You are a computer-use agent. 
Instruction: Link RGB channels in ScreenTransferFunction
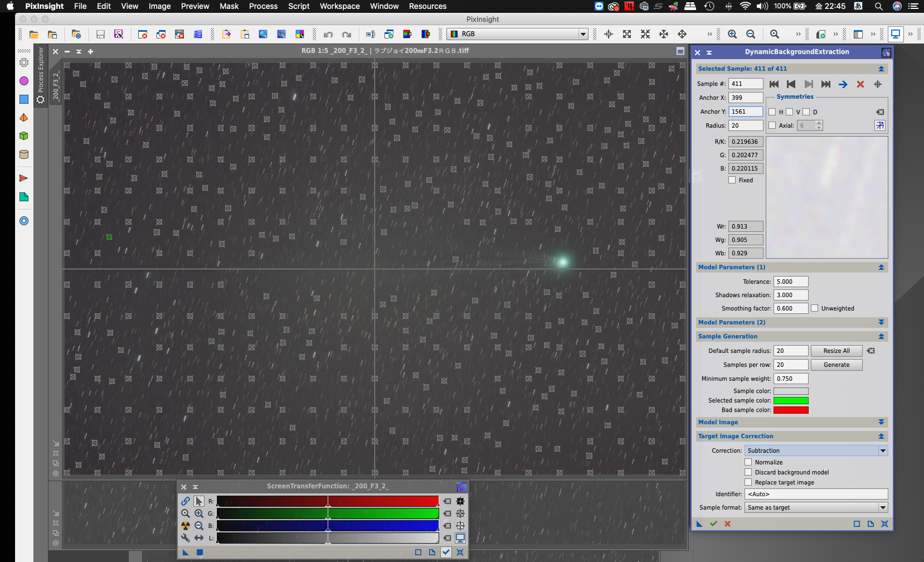tap(186, 501)
